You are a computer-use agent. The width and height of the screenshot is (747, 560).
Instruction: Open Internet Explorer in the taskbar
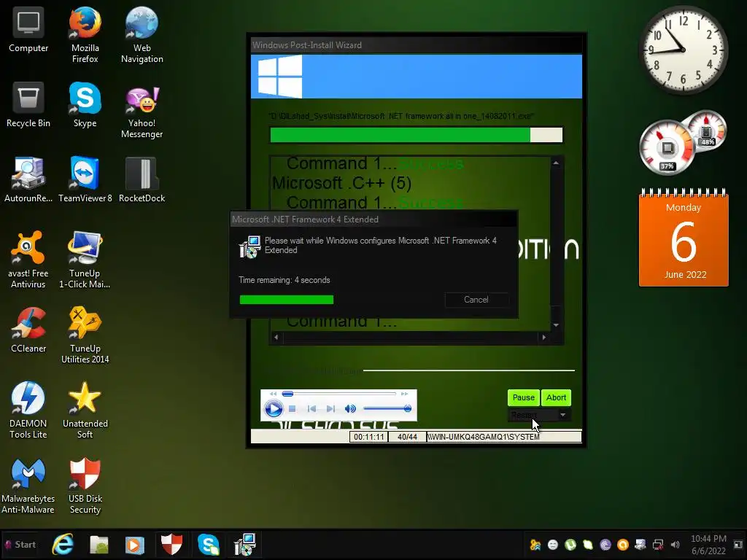(63, 544)
